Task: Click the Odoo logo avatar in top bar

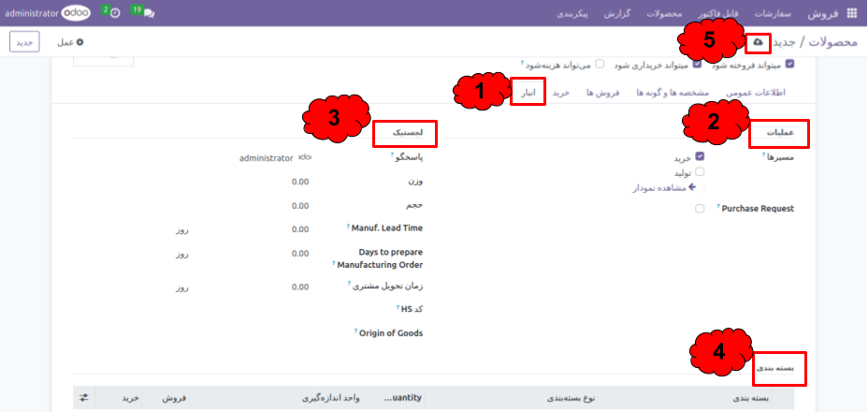Action: point(76,13)
